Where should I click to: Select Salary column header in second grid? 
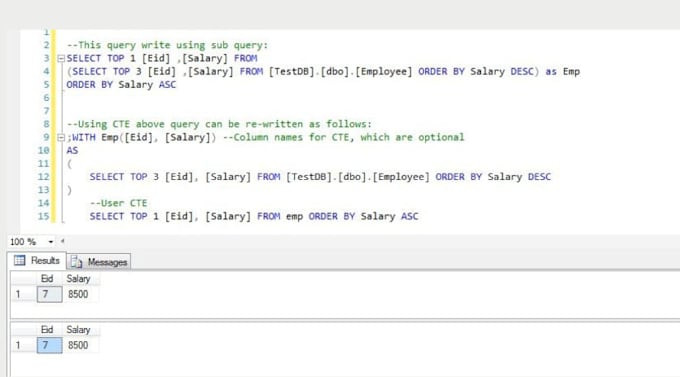pos(78,330)
